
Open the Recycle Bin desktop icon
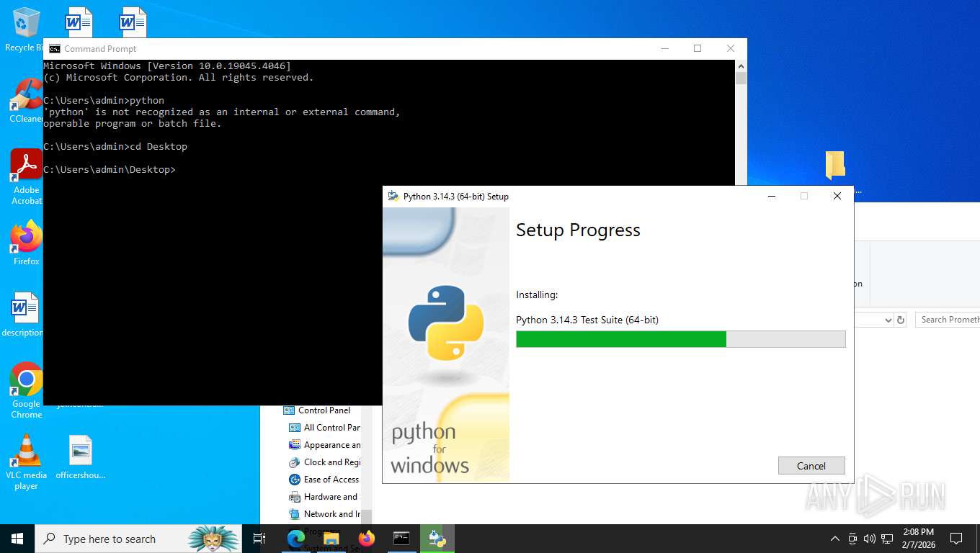25,30
